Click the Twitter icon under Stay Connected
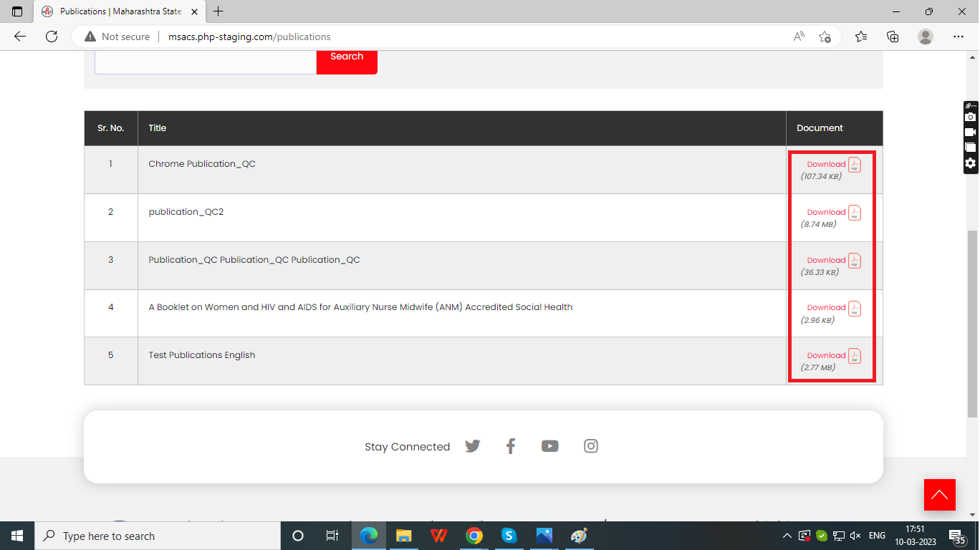The height and width of the screenshot is (550, 980). tap(472, 446)
